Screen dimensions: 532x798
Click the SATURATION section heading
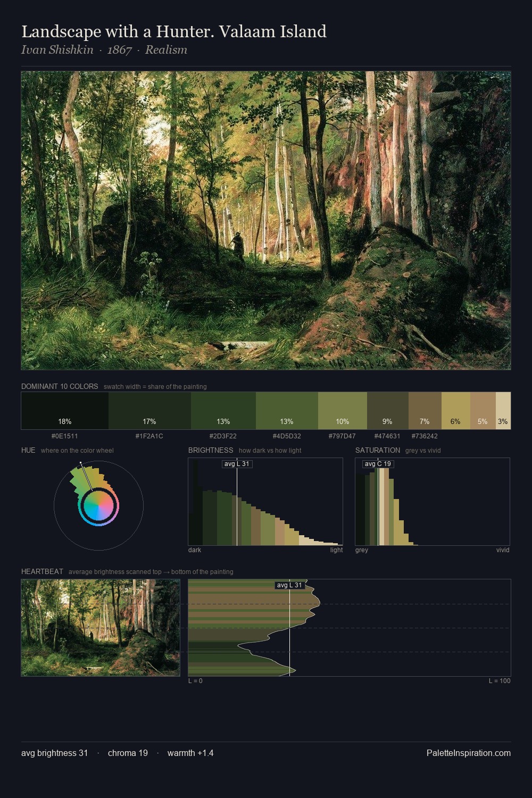[x=378, y=451]
